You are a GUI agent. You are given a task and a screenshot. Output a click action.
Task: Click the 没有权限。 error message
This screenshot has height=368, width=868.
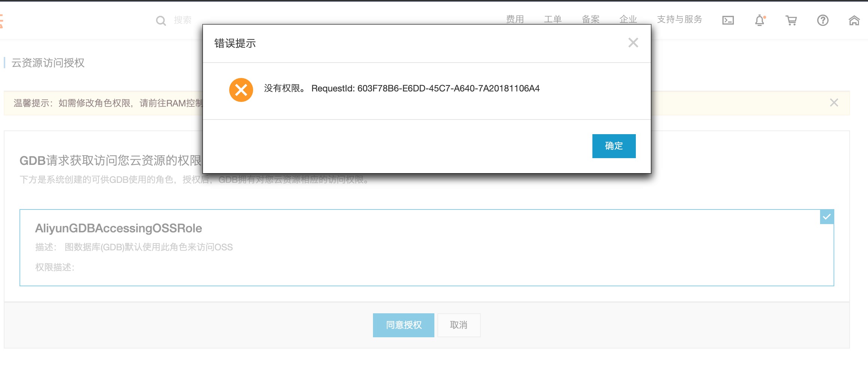coord(285,88)
